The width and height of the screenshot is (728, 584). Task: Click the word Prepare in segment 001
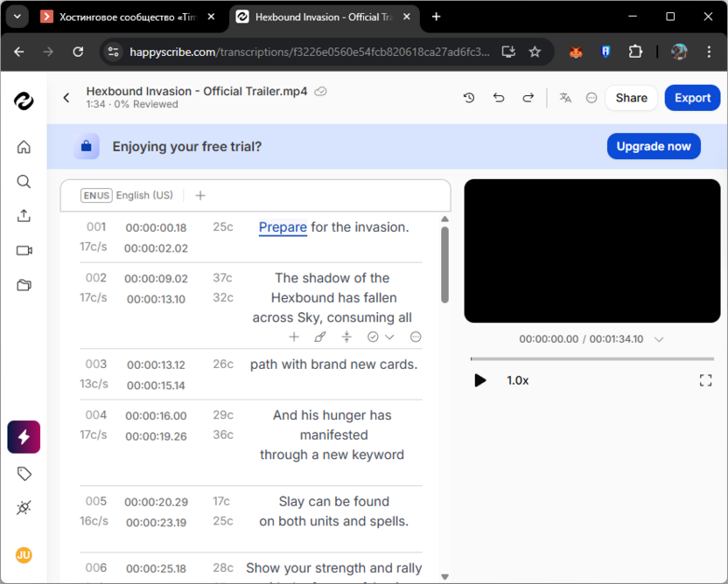pos(283,227)
